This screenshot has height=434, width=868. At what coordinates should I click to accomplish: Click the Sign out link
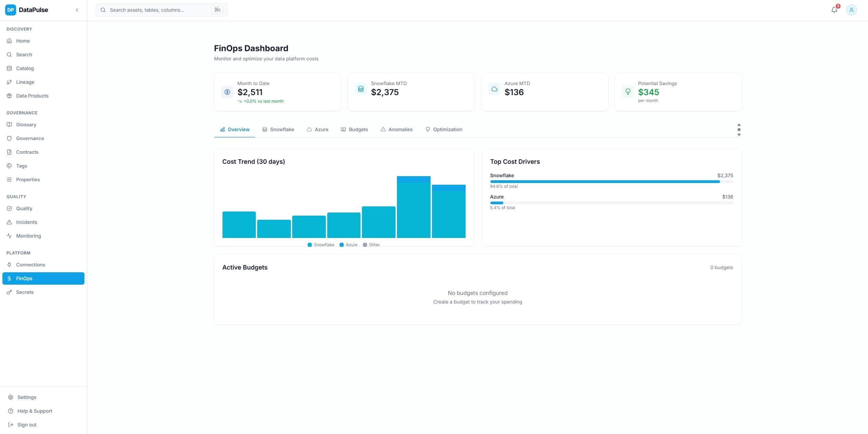coord(27,425)
